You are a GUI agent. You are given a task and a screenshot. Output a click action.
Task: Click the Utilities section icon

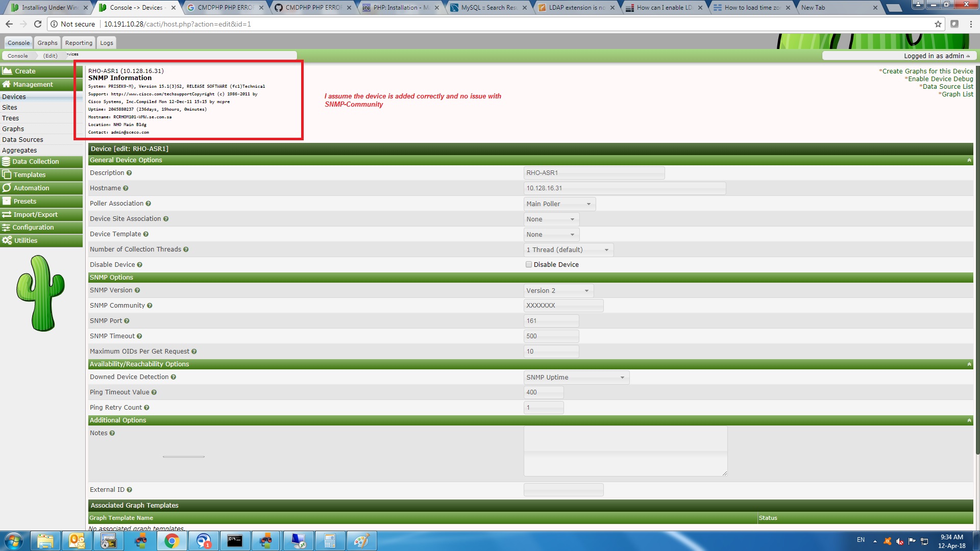(x=7, y=240)
